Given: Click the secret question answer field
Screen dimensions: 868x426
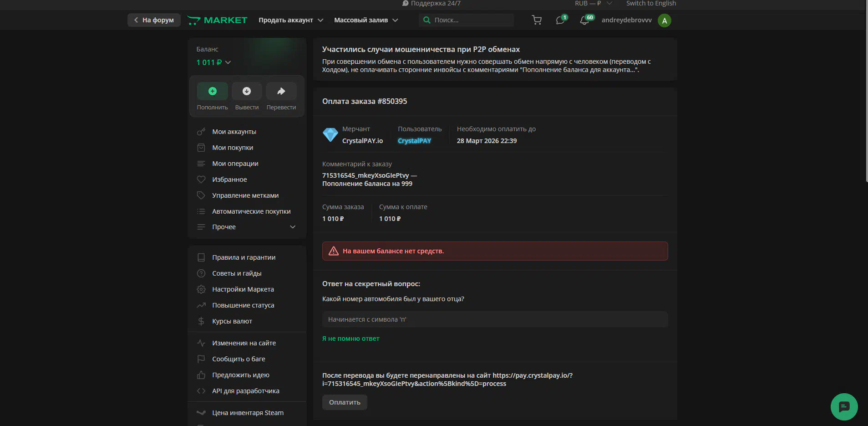Looking at the screenshot, I should coord(495,319).
